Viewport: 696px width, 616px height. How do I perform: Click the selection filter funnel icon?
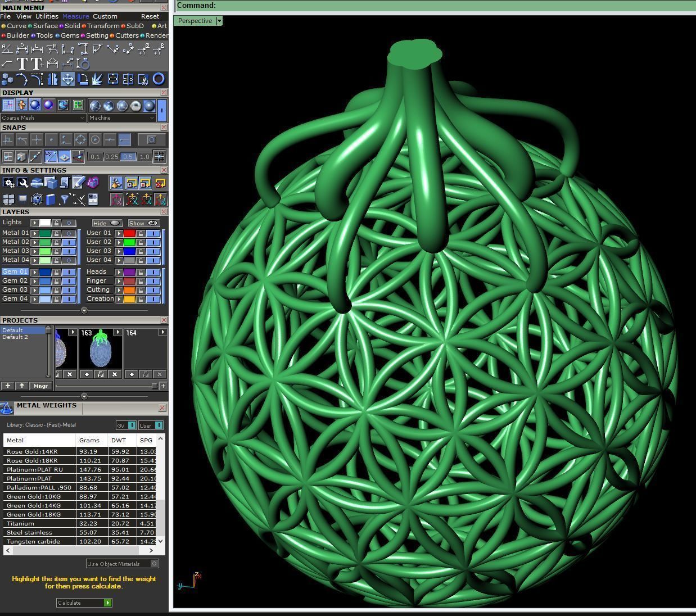(x=64, y=199)
